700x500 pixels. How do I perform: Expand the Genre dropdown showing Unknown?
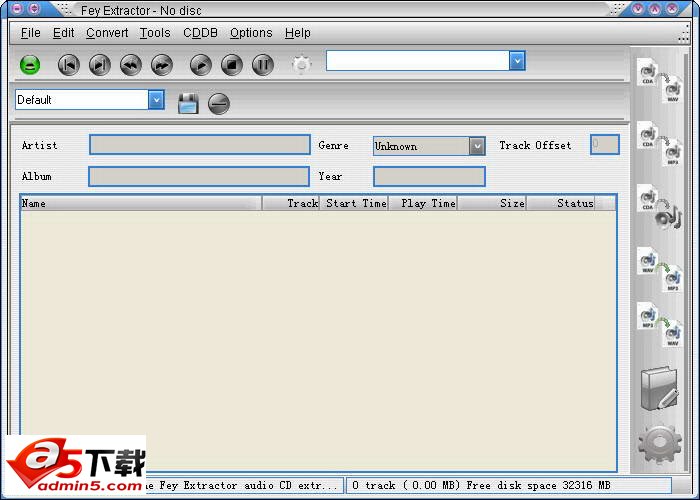tap(477, 146)
